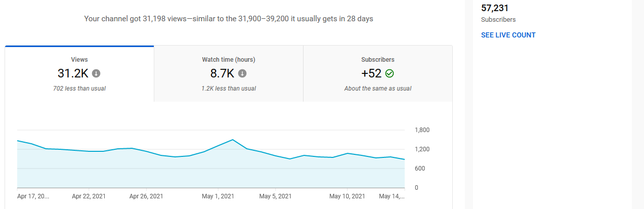Click the Apr 26, 2021 axis label

[146, 196]
